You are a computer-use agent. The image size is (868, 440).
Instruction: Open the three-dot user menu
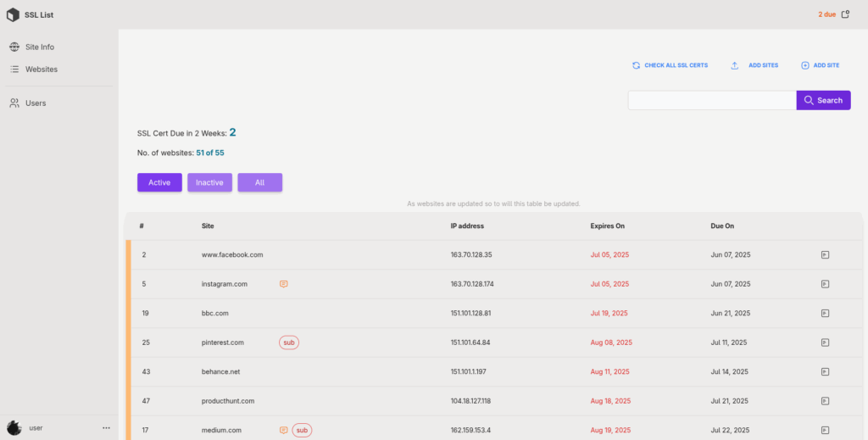click(106, 428)
